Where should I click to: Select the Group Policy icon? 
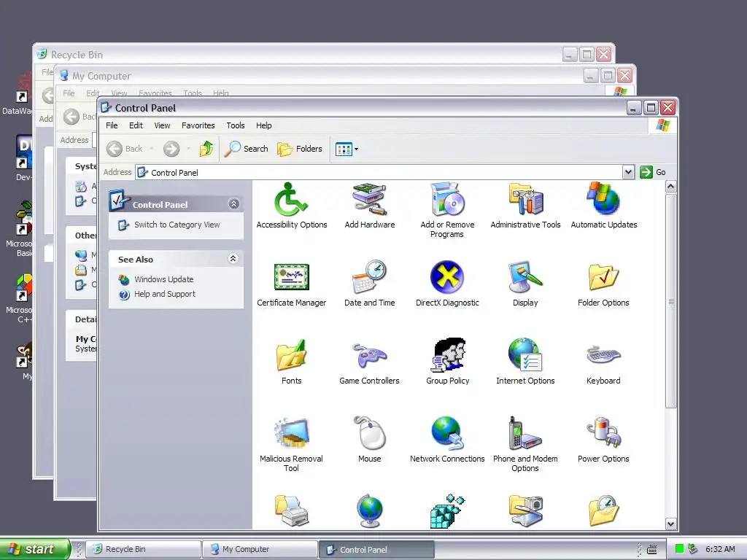[447, 362]
